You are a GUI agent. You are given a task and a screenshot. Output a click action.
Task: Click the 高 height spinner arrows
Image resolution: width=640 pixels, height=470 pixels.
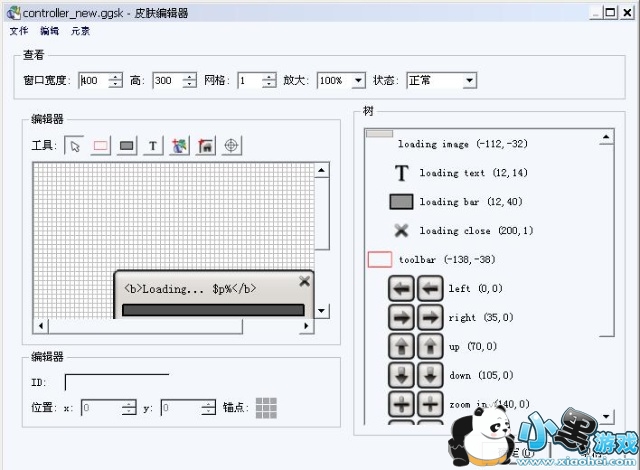(x=189, y=80)
